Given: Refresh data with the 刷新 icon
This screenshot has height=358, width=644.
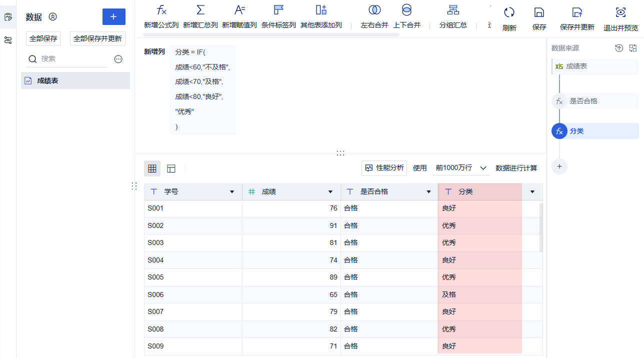Looking at the screenshot, I should [509, 15].
